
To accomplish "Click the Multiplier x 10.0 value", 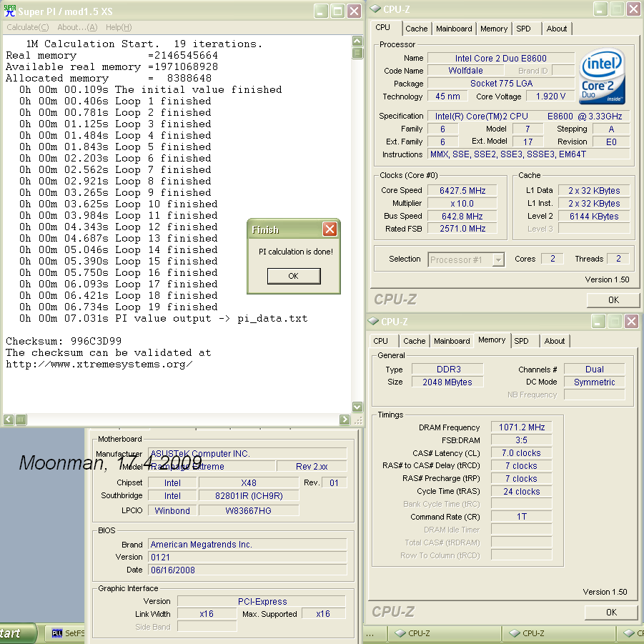I will click(x=462, y=203).
